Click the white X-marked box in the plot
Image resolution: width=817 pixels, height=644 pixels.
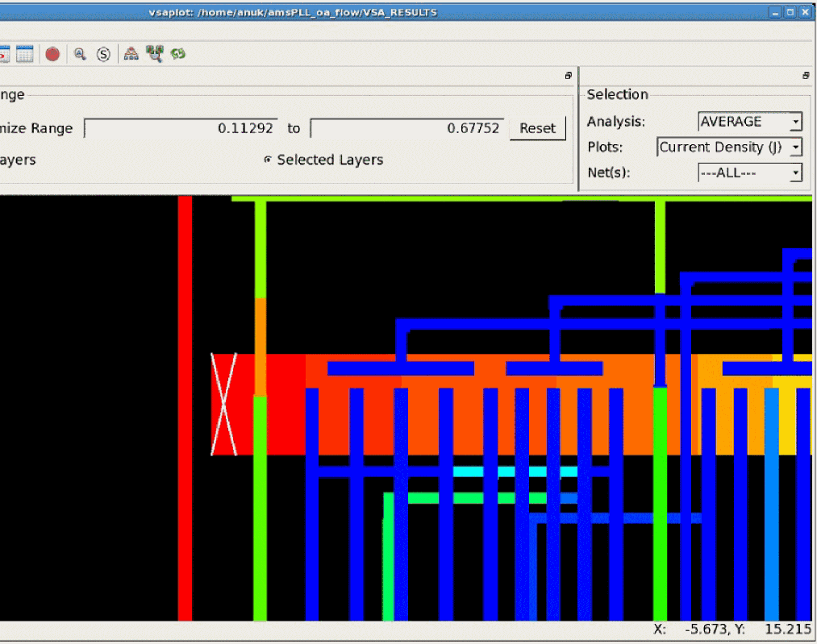223,404
